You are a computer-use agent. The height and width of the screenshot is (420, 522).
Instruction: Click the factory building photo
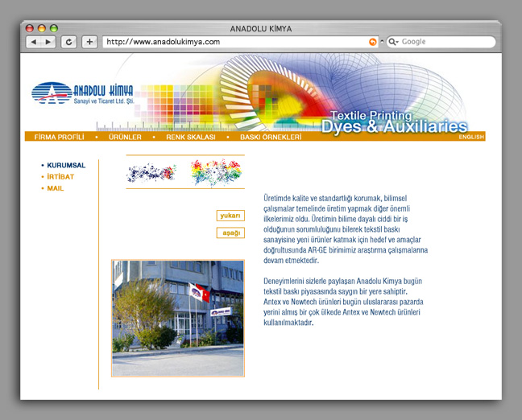(x=178, y=319)
